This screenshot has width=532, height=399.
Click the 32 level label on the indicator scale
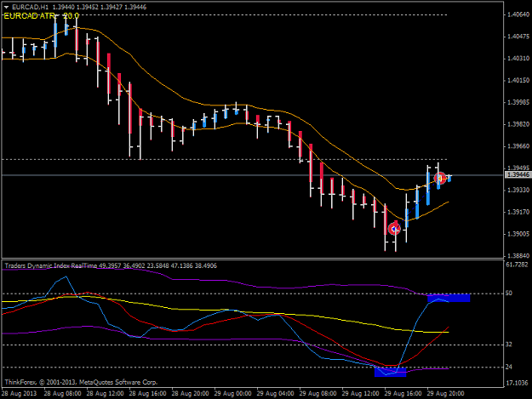point(509,345)
